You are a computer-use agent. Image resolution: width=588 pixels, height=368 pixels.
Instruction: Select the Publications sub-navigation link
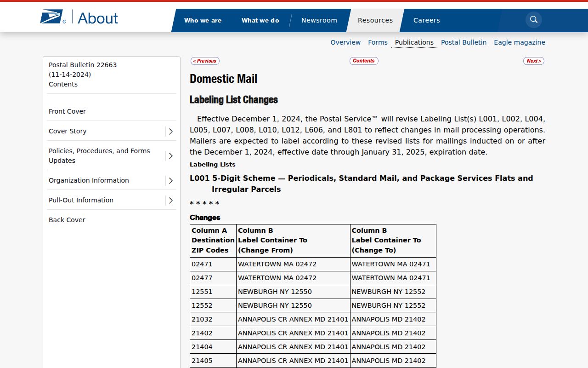[414, 42]
